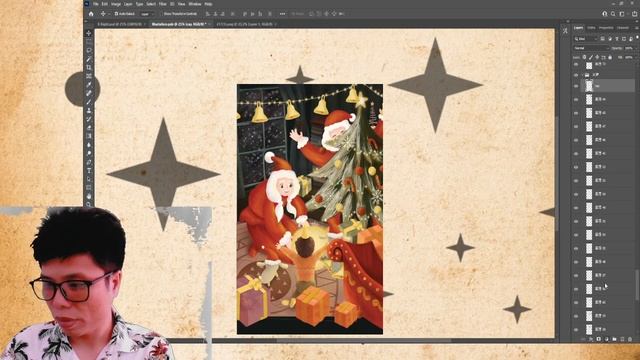Screen dimensions: 640x360
Task: Open the File menu
Action: tap(96, 4)
